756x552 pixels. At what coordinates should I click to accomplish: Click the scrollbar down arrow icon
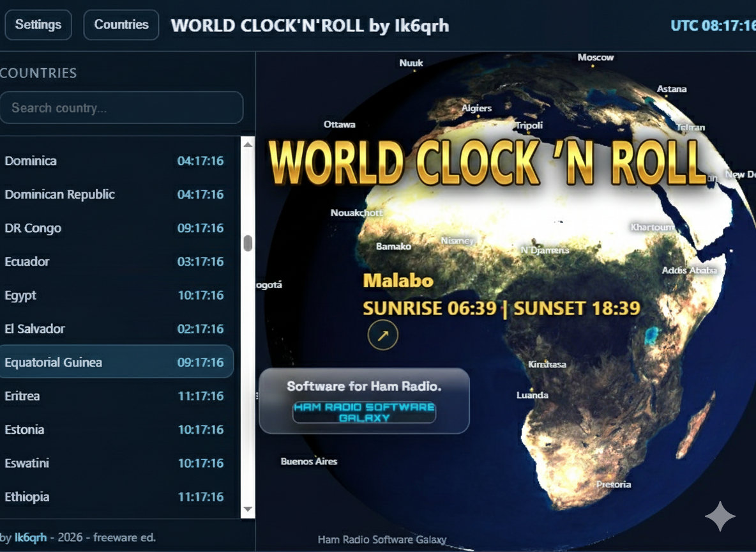pos(247,510)
